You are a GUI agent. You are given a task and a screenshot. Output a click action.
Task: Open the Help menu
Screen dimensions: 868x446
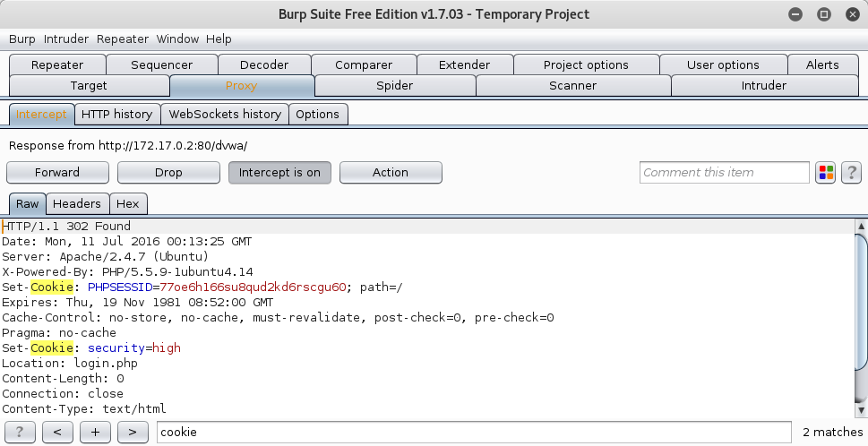click(219, 39)
